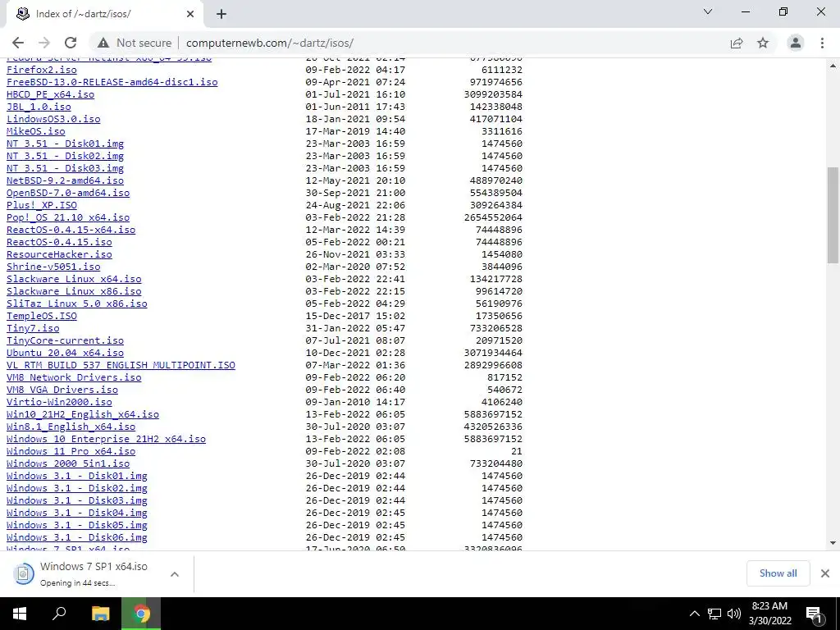Open OpenBSD-7.0-amd64.iso link

pos(68,193)
